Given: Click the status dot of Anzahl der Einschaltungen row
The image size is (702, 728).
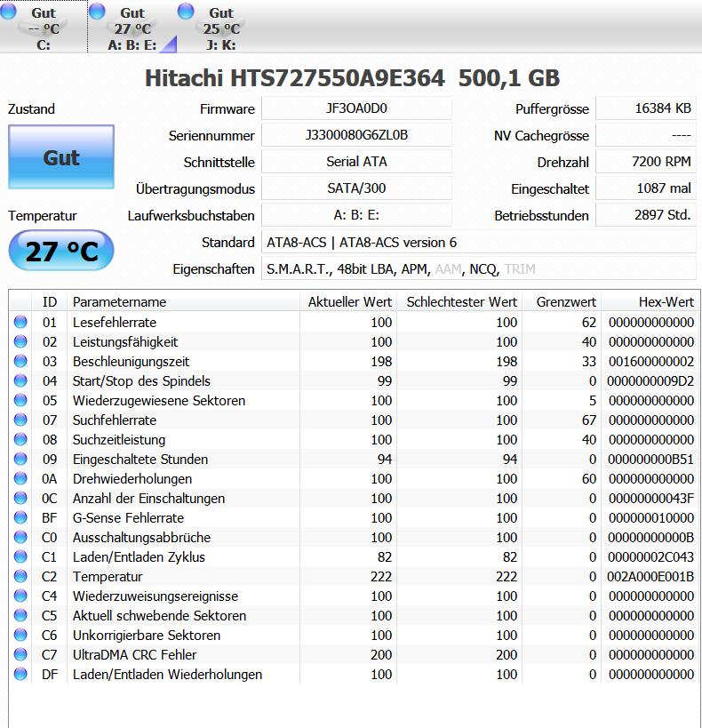Looking at the screenshot, I should 20,497.
